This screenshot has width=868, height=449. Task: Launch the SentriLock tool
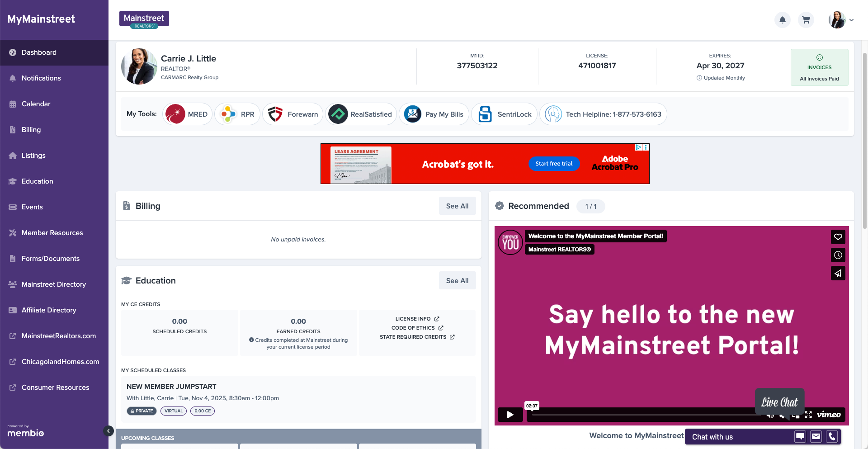click(504, 114)
